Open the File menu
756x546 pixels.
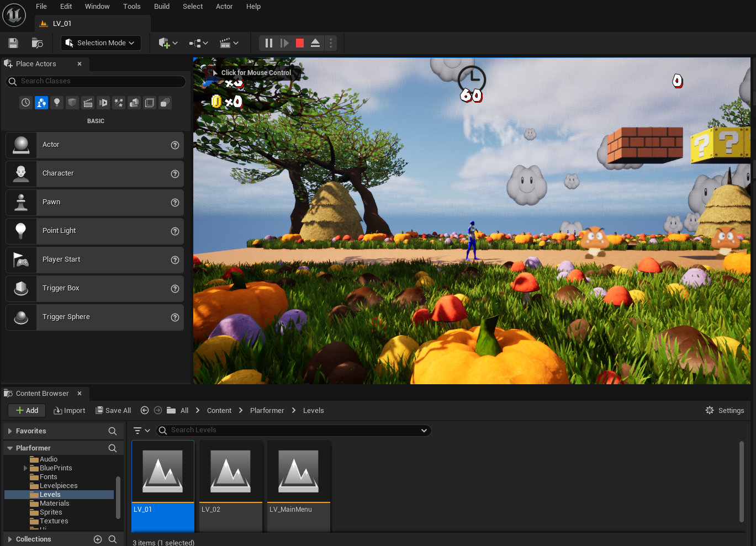click(41, 7)
